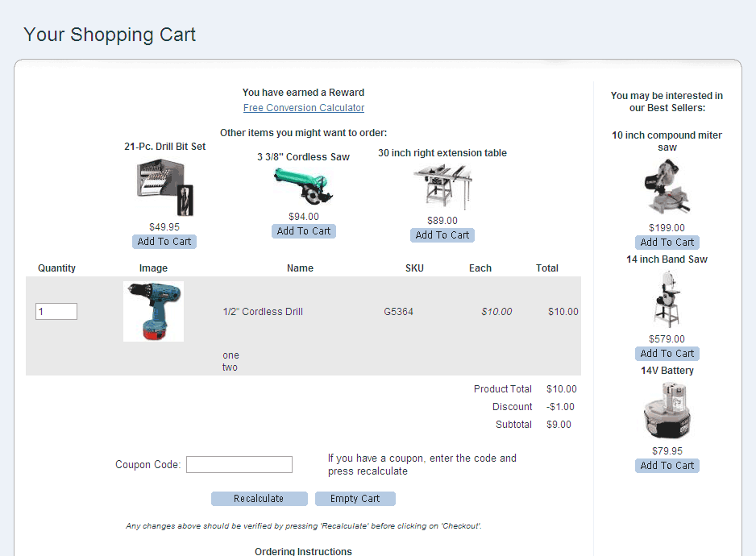Add the 14V Battery to cart
Viewport: 756px width, 556px height.
[x=667, y=466]
